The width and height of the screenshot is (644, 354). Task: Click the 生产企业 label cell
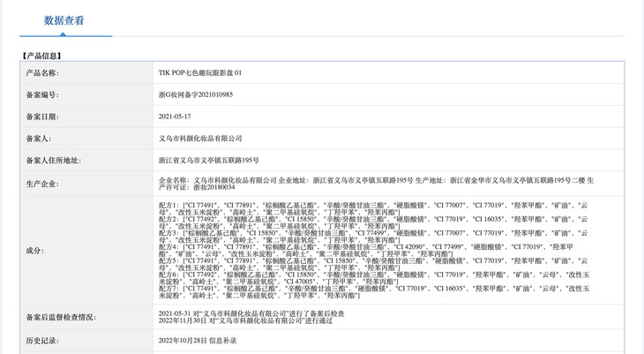coord(42,184)
